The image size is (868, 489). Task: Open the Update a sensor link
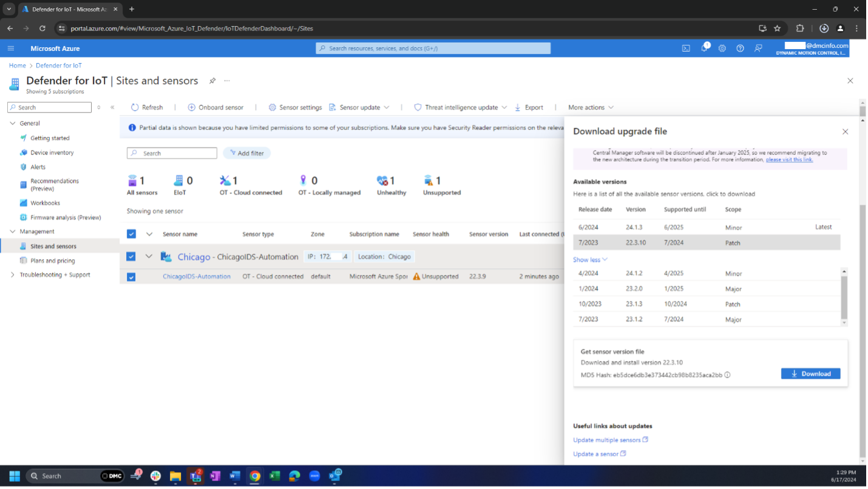pos(600,454)
